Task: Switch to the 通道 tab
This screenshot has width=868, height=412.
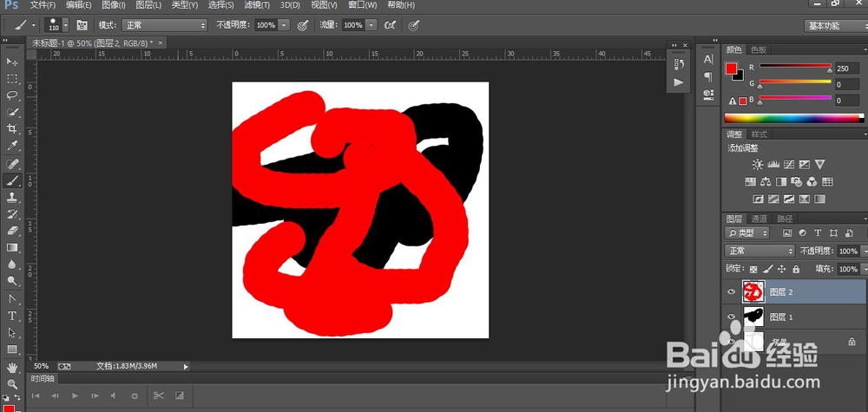Action: click(x=759, y=219)
